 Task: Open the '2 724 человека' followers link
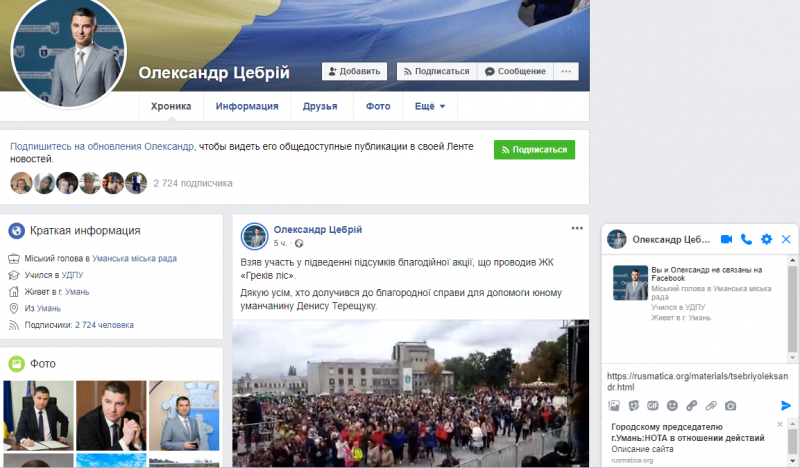click(105, 325)
